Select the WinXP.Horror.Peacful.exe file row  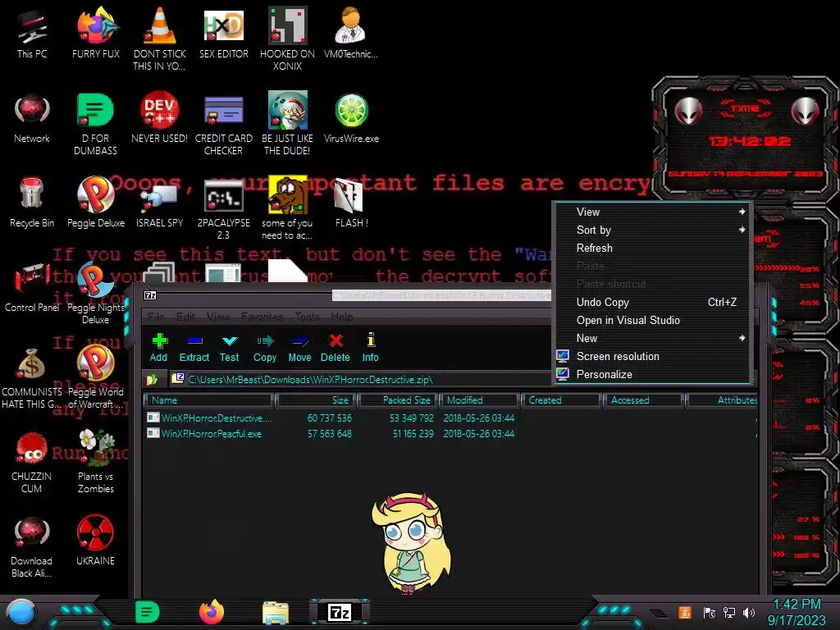coord(450,434)
